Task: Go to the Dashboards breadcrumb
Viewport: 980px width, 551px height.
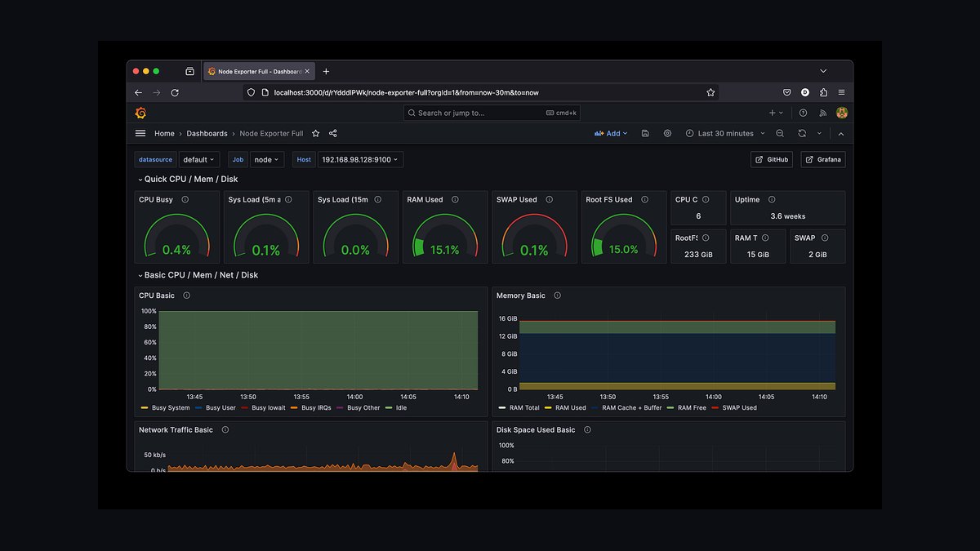Action: [x=207, y=133]
